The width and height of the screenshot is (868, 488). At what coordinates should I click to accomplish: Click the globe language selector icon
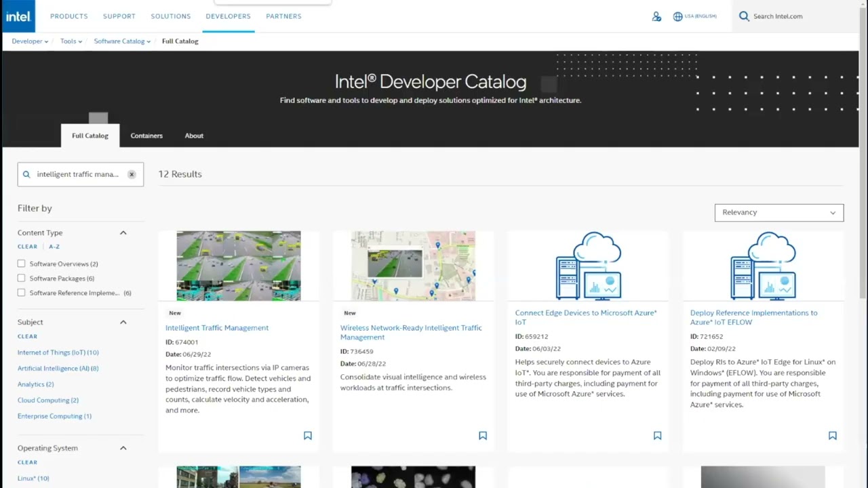(x=677, y=16)
